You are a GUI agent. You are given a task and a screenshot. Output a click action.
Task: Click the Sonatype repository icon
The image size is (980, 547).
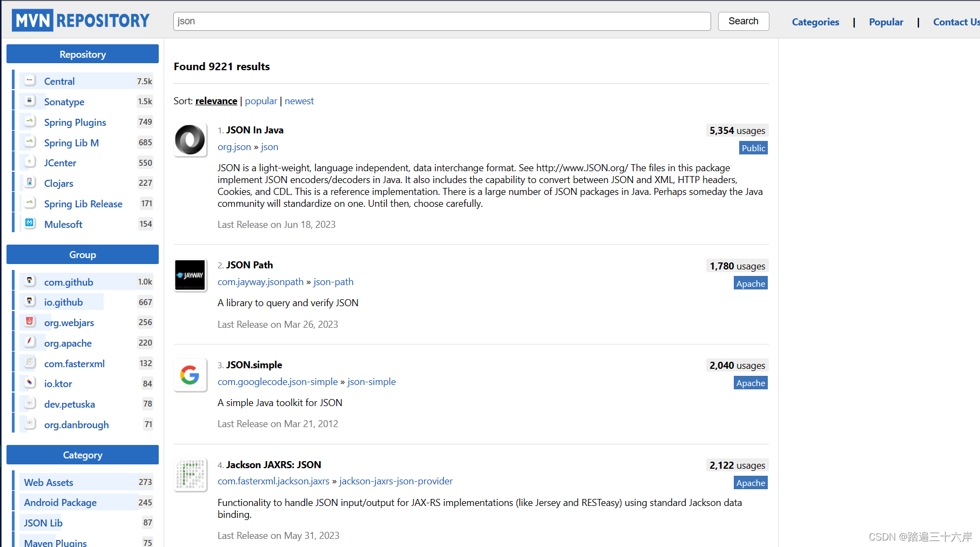click(x=30, y=101)
